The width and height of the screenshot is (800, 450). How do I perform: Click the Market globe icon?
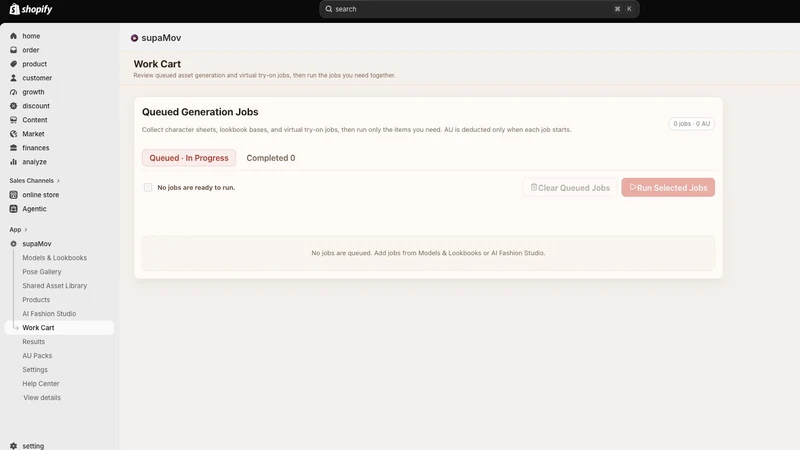click(x=13, y=134)
